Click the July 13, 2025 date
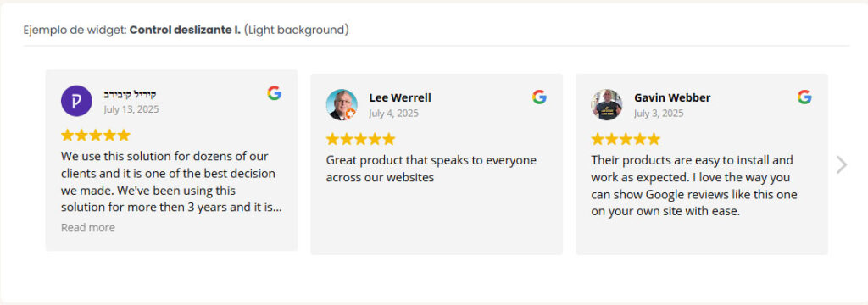Screen dimensions: 868x305 [131, 109]
